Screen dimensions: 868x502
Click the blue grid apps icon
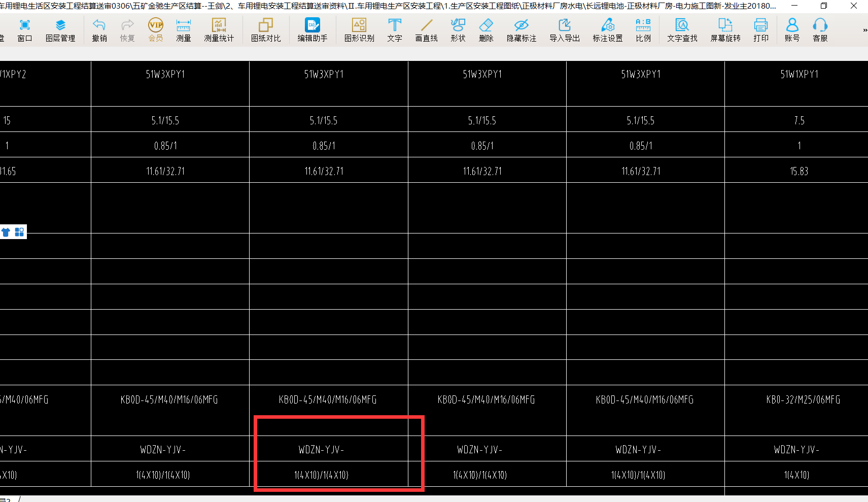(19, 232)
